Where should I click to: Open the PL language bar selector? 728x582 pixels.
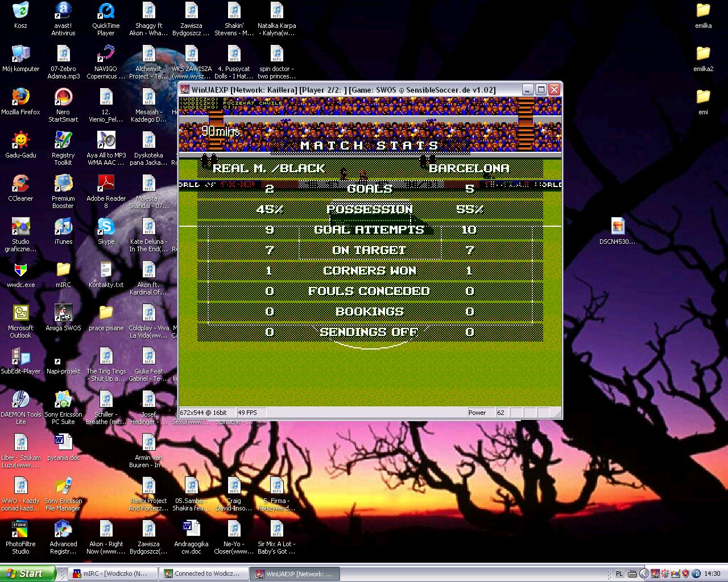(x=619, y=573)
